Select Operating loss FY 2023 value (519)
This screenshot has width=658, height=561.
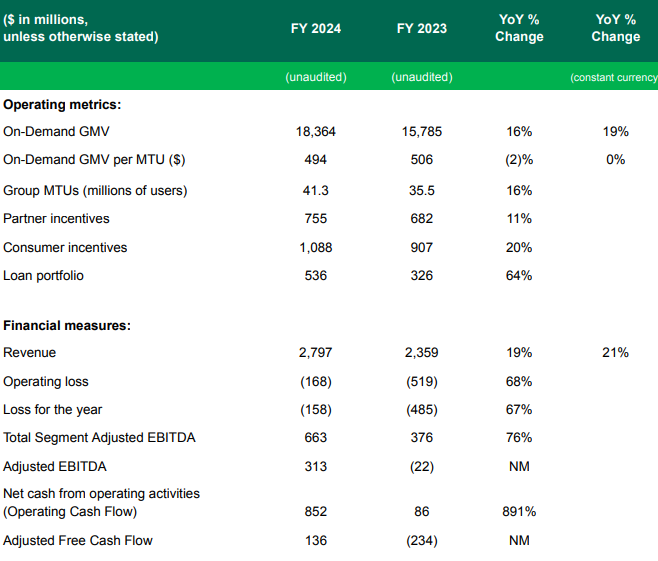coord(421,381)
